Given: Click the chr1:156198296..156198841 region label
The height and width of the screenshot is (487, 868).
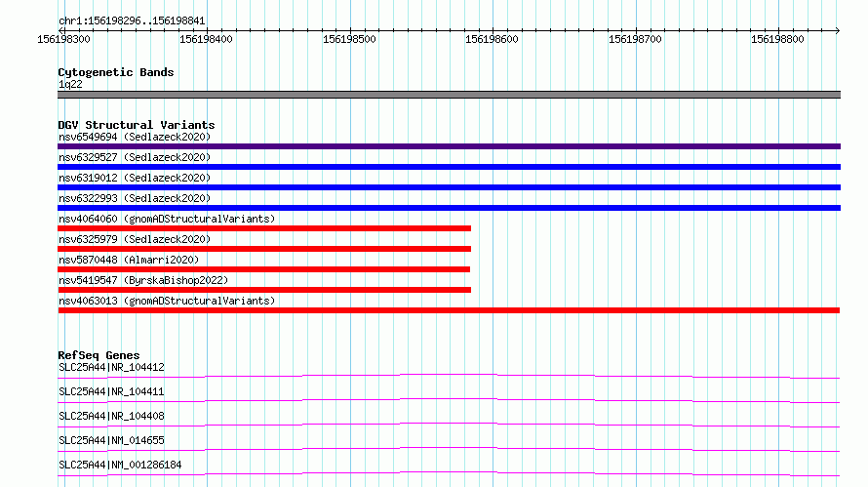Looking at the screenshot, I should [x=132, y=21].
